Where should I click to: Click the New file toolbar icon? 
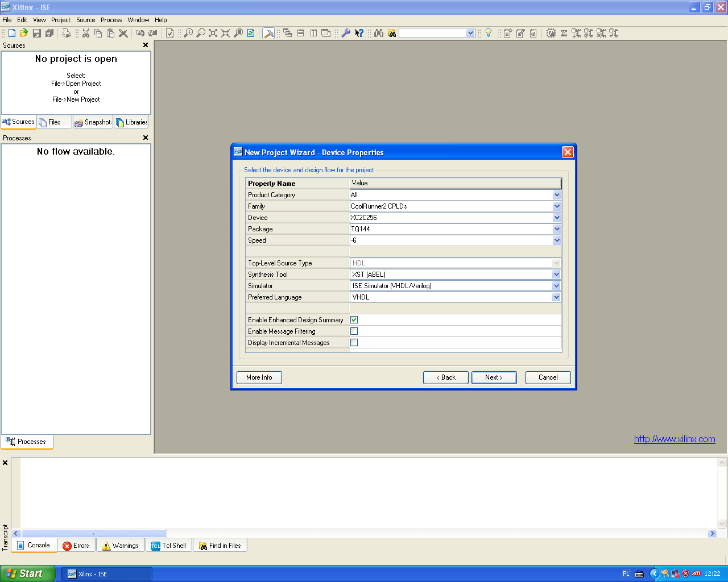(11, 33)
